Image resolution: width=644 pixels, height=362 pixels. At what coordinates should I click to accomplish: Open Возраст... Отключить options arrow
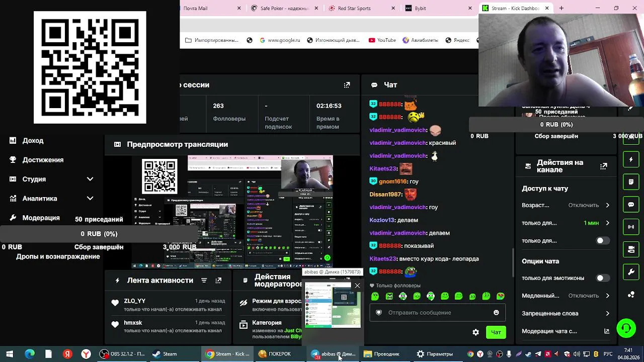tap(607, 205)
